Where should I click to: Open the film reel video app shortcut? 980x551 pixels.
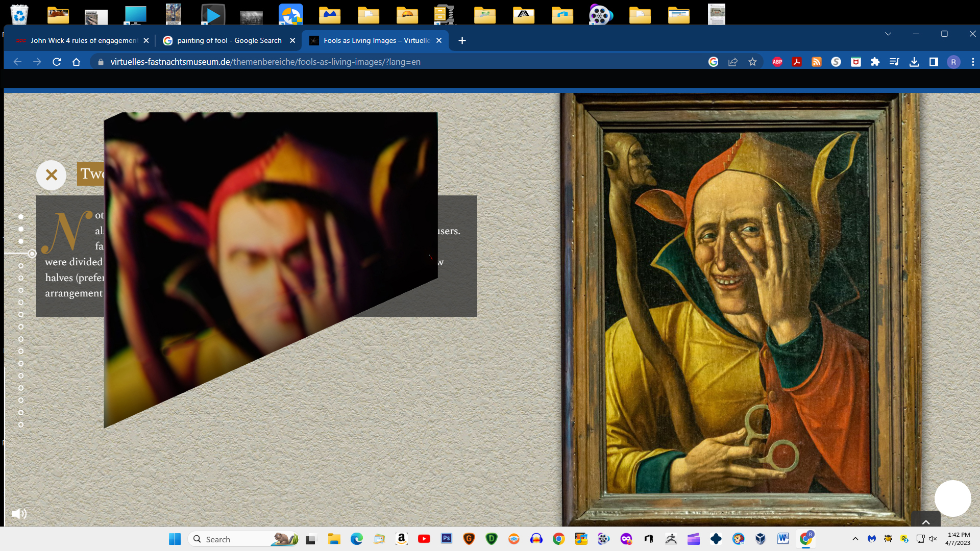click(x=601, y=15)
